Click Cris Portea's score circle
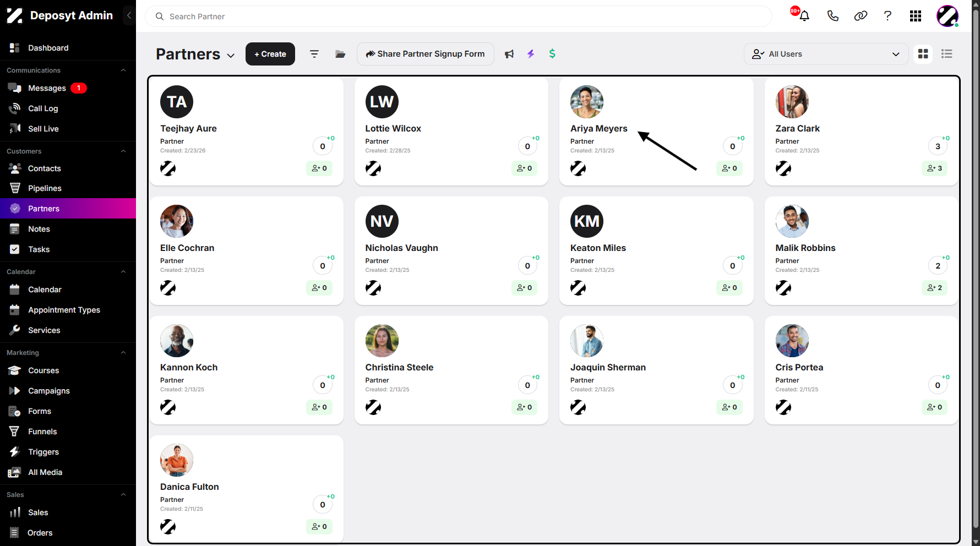The width and height of the screenshot is (980, 546). coord(938,385)
